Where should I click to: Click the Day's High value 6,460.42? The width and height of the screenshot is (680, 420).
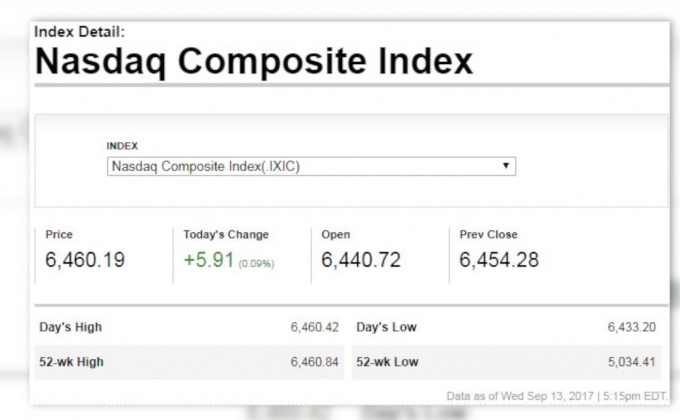pyautogui.click(x=315, y=327)
